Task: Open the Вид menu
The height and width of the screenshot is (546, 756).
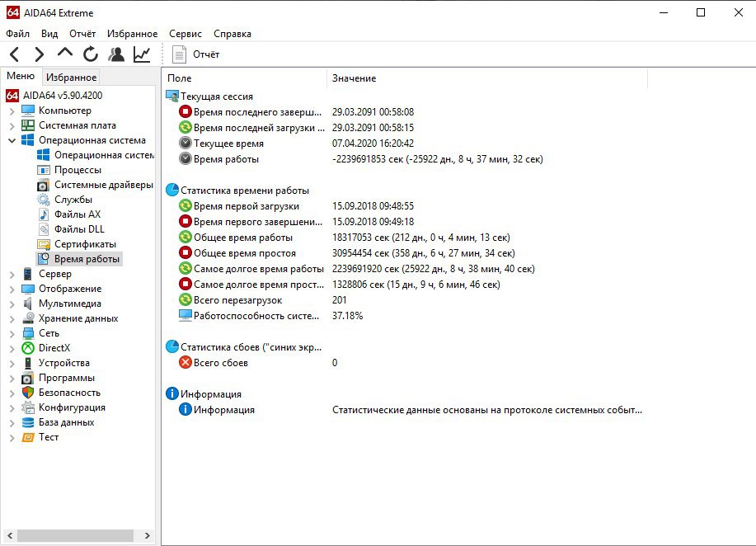Action: pyautogui.click(x=49, y=34)
